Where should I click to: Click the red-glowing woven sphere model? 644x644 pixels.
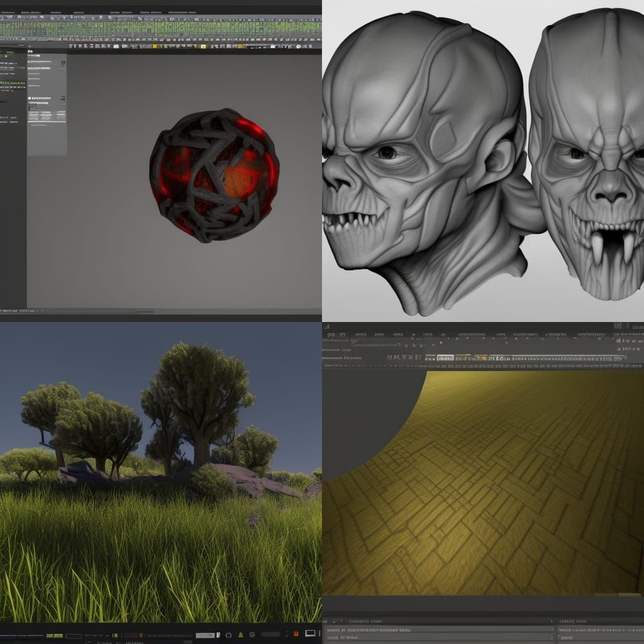point(214,175)
